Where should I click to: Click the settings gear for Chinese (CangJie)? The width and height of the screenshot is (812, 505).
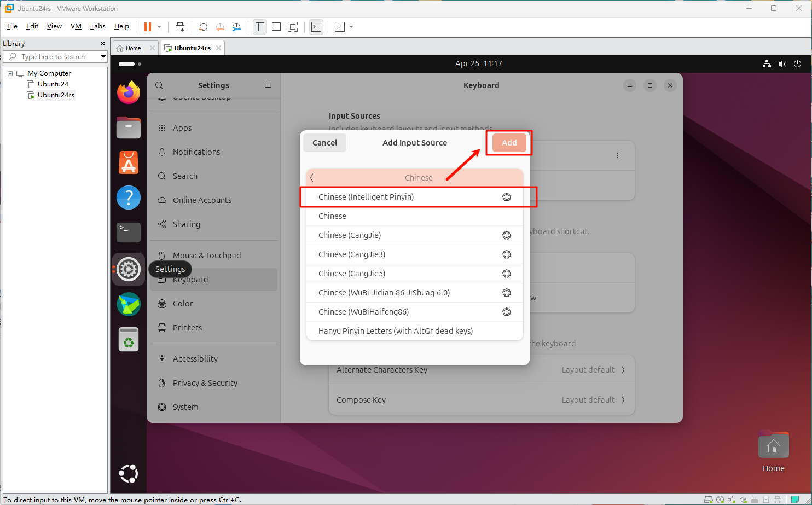(507, 235)
